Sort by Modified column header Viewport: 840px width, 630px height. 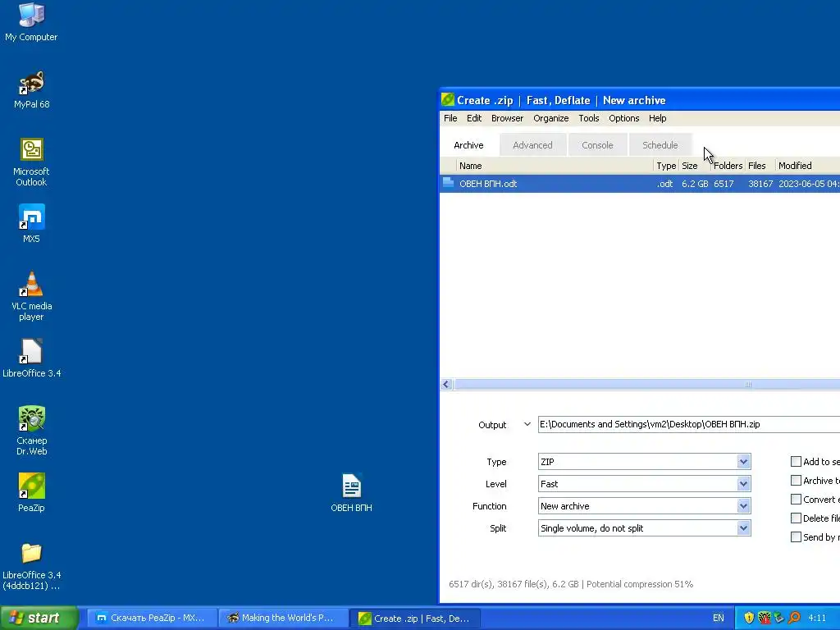807,166
